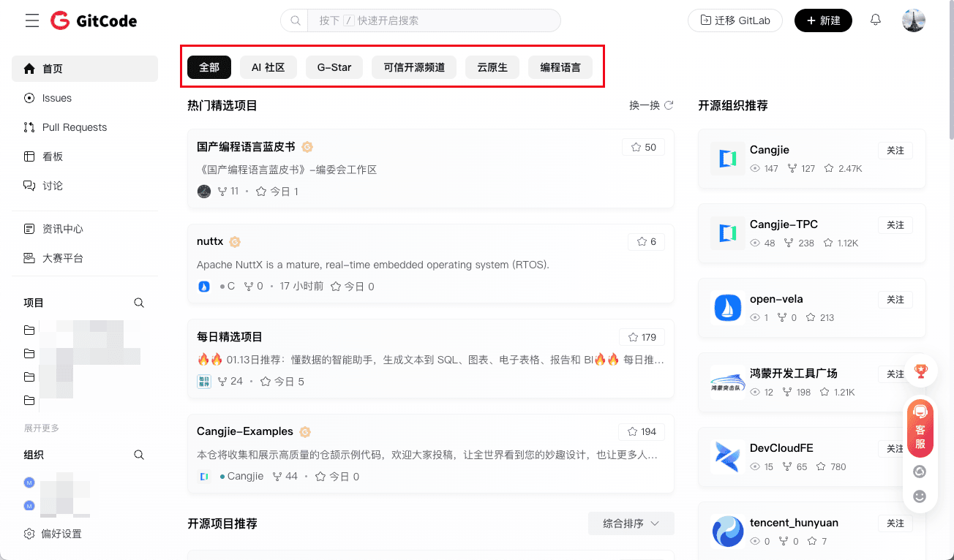Click the search icon beside 项目
The height and width of the screenshot is (560, 954).
pyautogui.click(x=139, y=303)
